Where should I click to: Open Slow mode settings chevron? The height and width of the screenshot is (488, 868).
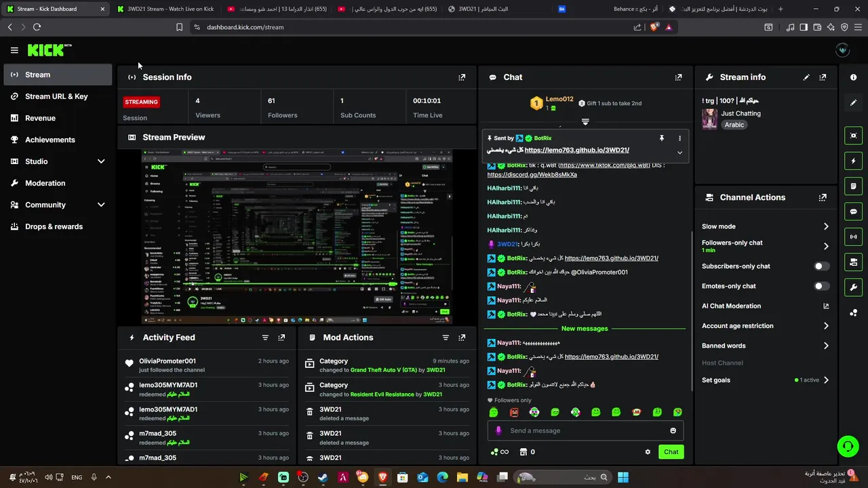[826, 226]
